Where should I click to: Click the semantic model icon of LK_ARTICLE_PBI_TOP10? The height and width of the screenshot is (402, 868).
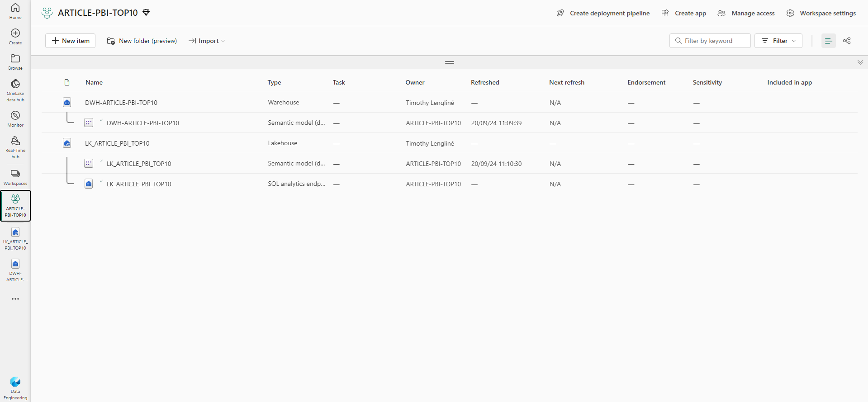point(89,163)
